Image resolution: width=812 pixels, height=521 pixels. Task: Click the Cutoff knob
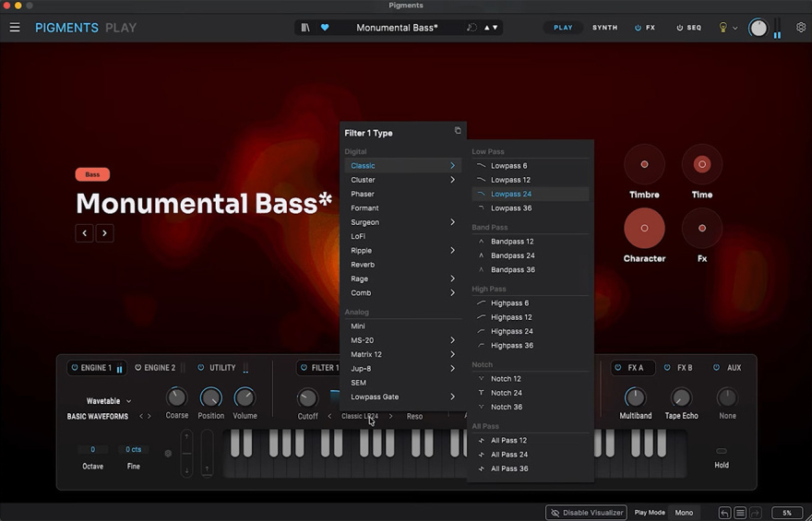(307, 397)
